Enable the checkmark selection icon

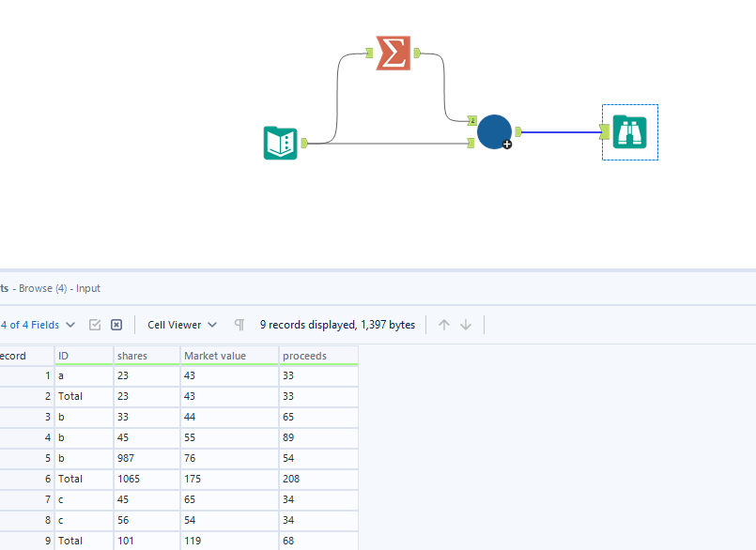click(x=95, y=324)
